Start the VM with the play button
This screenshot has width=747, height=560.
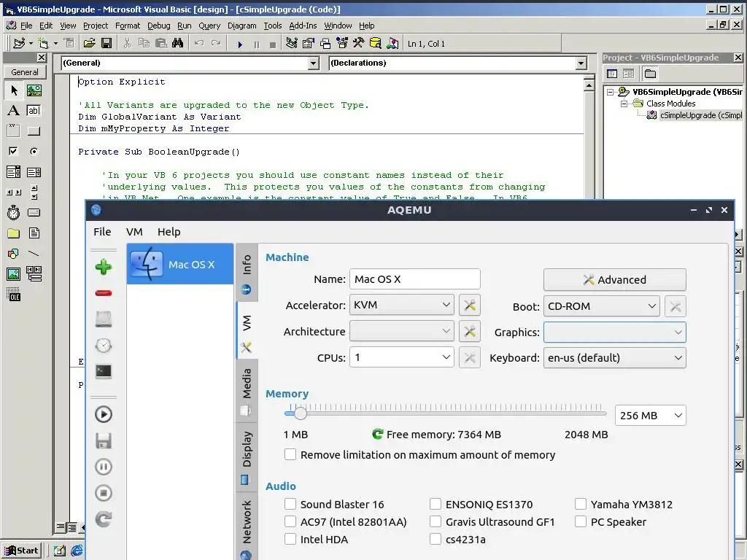tap(104, 414)
